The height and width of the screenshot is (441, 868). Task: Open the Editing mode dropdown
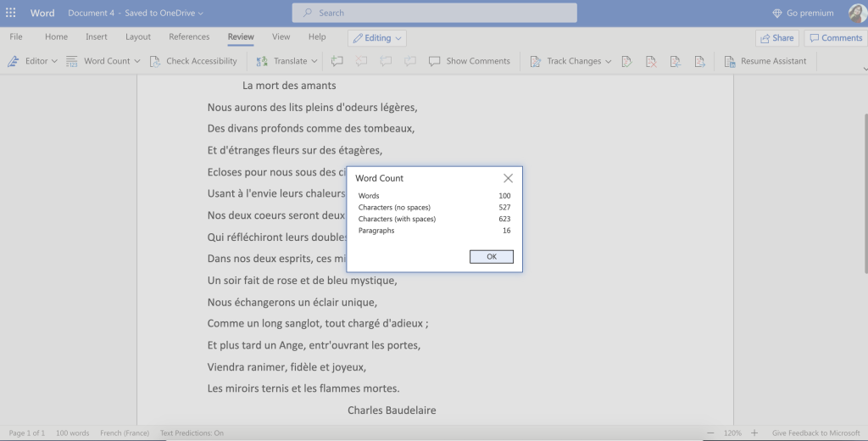click(377, 38)
